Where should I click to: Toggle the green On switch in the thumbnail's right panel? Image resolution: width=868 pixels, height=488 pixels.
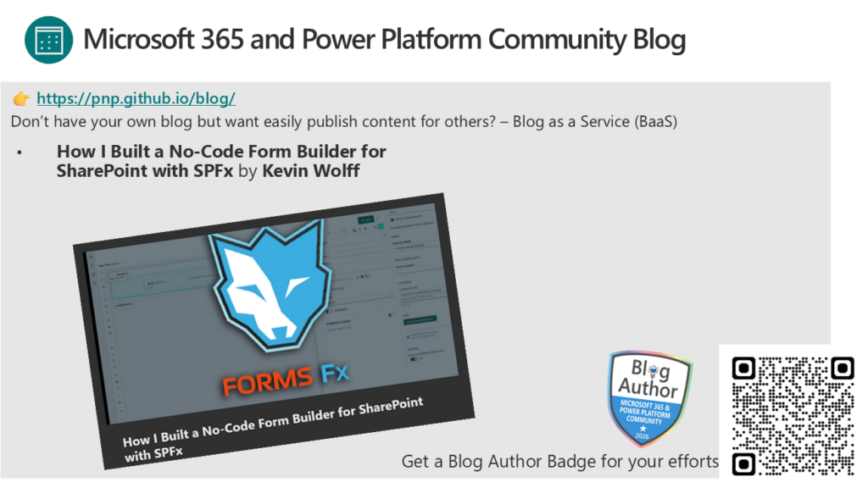coord(414,358)
